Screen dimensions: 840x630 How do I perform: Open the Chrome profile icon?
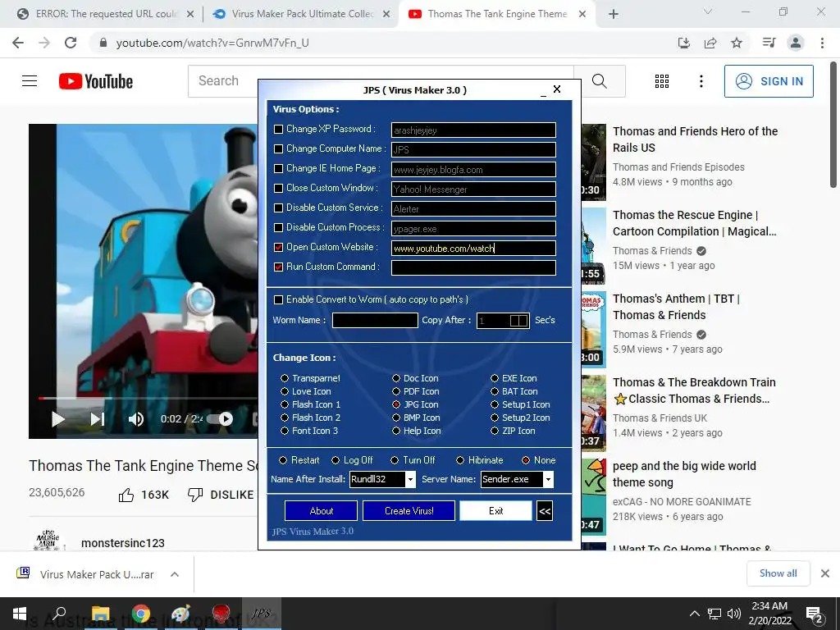[x=796, y=43]
